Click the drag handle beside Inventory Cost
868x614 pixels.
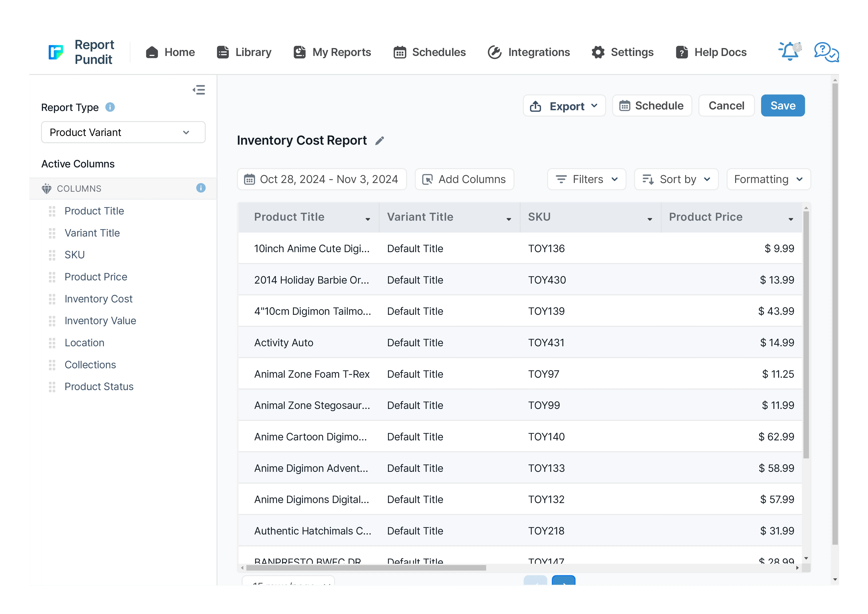click(x=52, y=299)
